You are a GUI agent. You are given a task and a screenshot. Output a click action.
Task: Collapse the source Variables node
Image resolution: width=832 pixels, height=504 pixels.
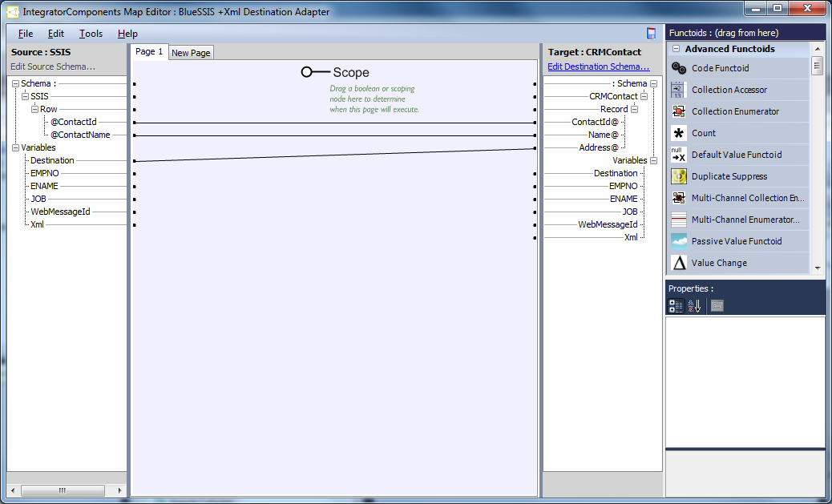coord(15,148)
